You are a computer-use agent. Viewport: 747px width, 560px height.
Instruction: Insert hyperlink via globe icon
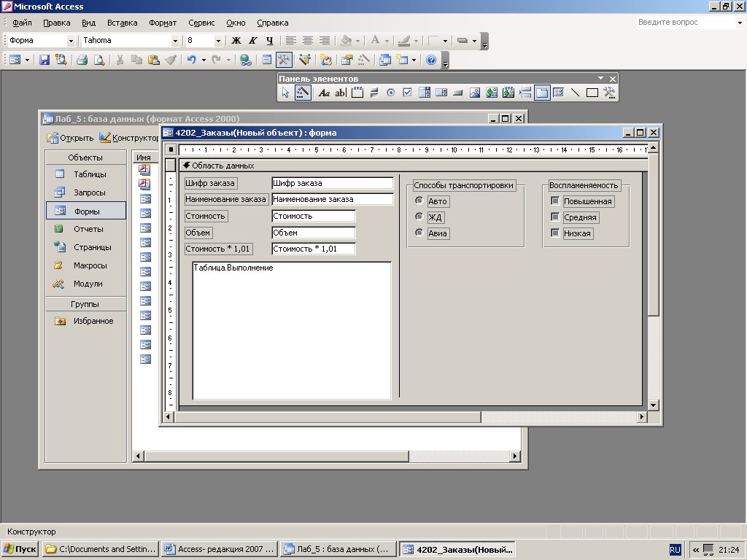(x=245, y=60)
